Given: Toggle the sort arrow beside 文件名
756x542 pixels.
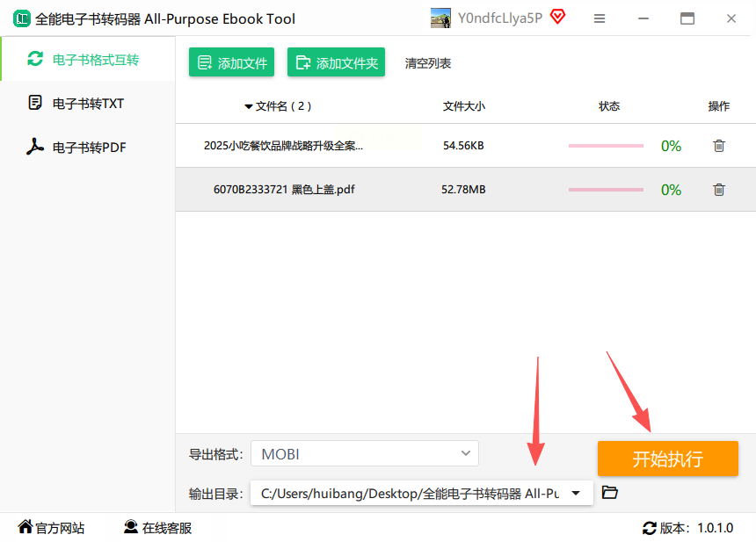Looking at the screenshot, I should tap(249, 106).
